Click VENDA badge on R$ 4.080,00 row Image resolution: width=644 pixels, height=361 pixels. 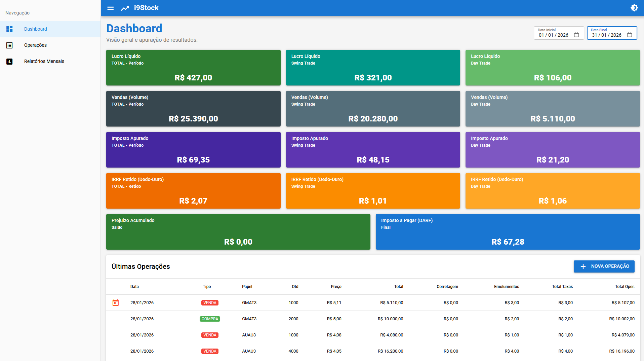(210, 335)
